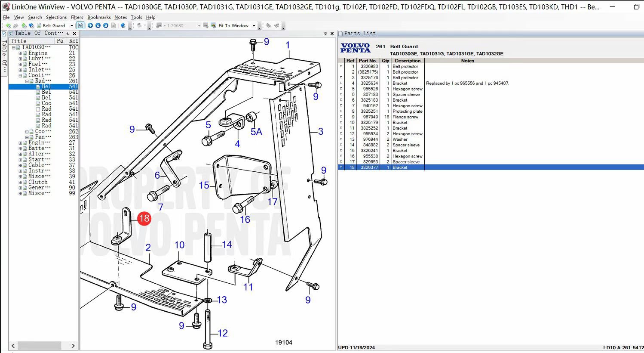
Task: Tick the selection box for Ref 1 Belt protector
Action: [x=341, y=67]
